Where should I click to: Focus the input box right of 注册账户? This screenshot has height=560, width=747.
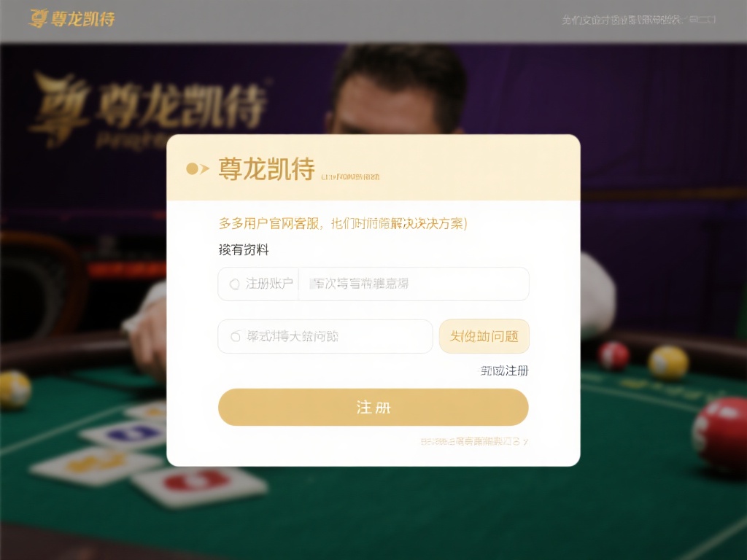(414, 284)
